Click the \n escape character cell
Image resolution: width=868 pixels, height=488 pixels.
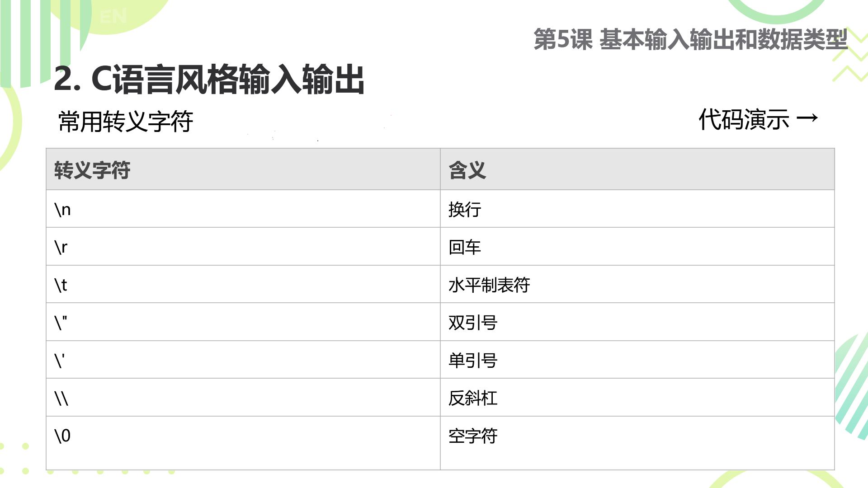pos(243,209)
